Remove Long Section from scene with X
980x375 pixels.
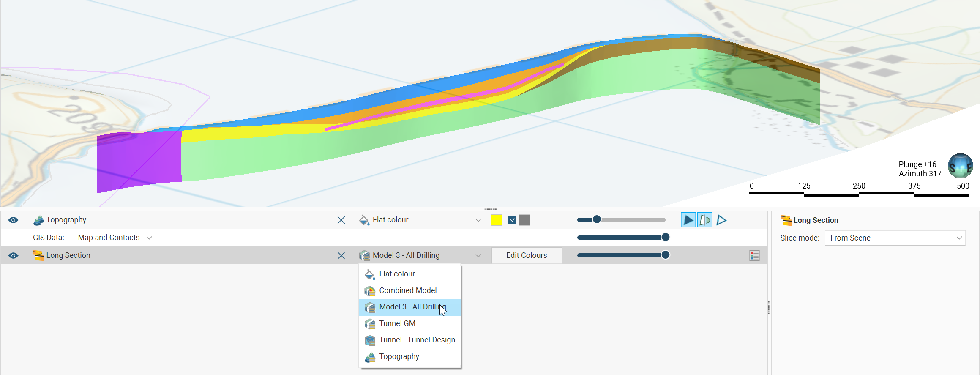[341, 256]
